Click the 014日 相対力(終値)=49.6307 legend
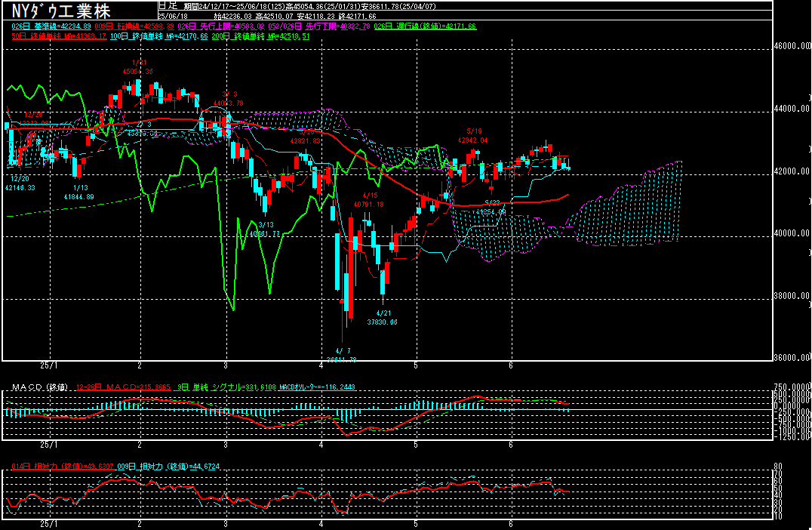Screen dimensions: 812x530 click(x=63, y=467)
